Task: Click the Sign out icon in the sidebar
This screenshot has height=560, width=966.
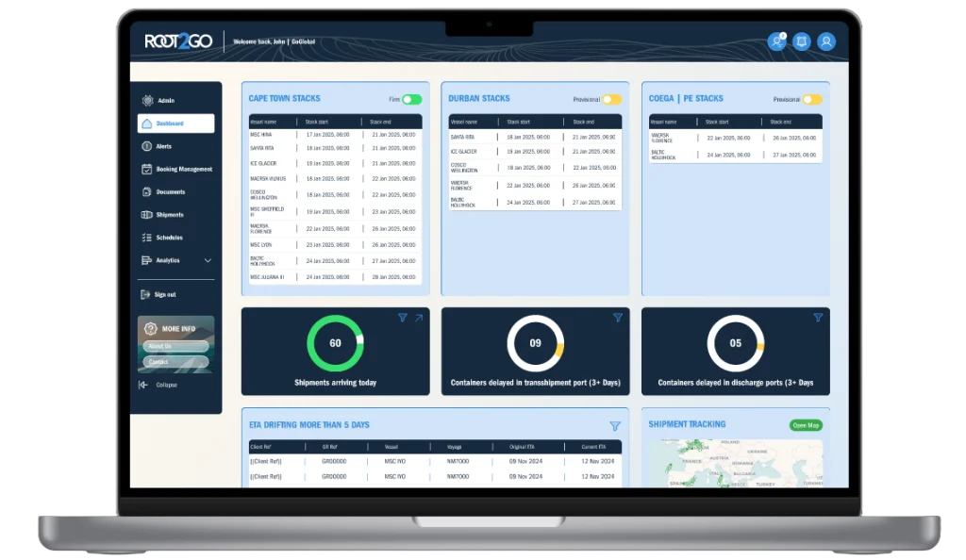Action: pos(145,295)
